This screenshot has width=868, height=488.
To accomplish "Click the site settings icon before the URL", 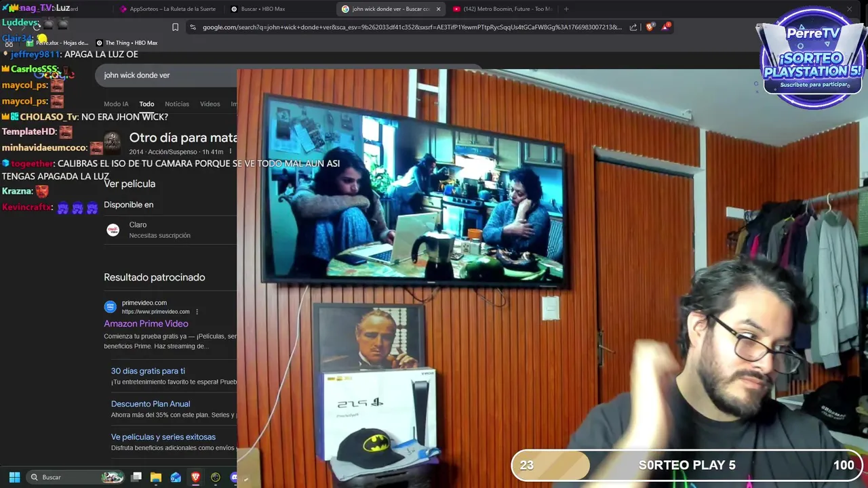I will point(193,27).
